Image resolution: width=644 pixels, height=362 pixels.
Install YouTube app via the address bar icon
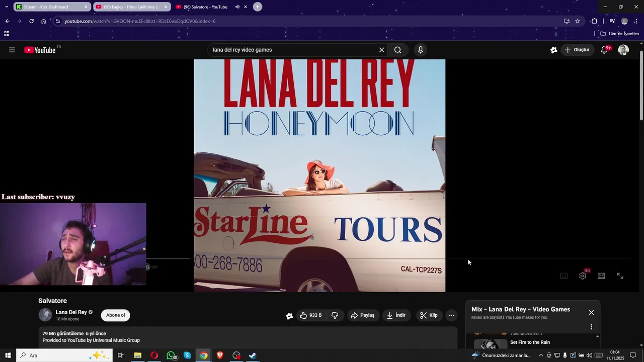(567, 21)
